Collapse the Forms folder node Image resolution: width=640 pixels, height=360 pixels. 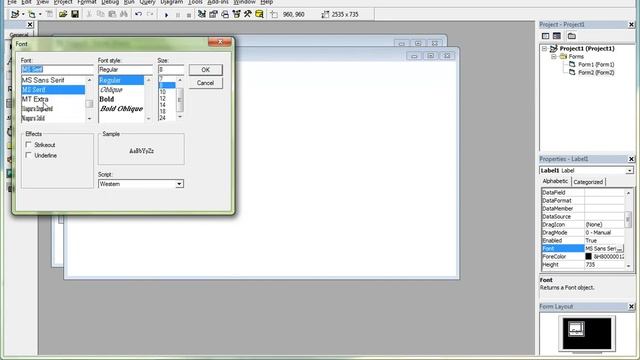click(554, 57)
